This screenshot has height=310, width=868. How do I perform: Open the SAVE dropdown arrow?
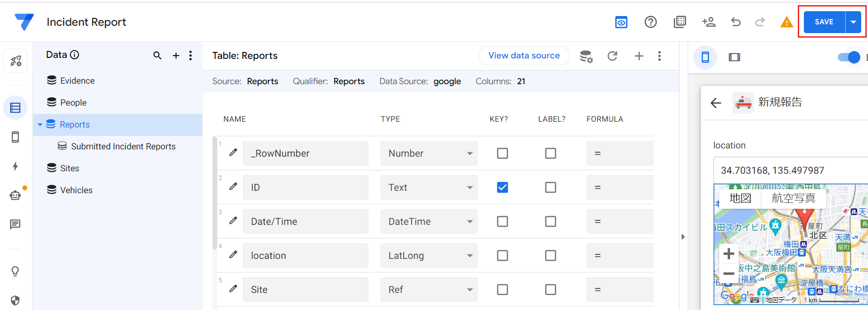[x=853, y=22]
